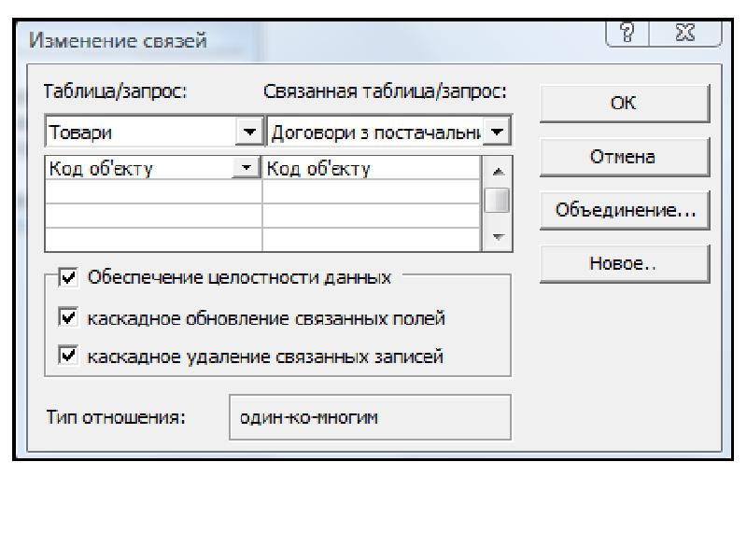This screenshot has height=560, width=747.
Task: Close the Изменение связей dialog
Action: (x=692, y=36)
